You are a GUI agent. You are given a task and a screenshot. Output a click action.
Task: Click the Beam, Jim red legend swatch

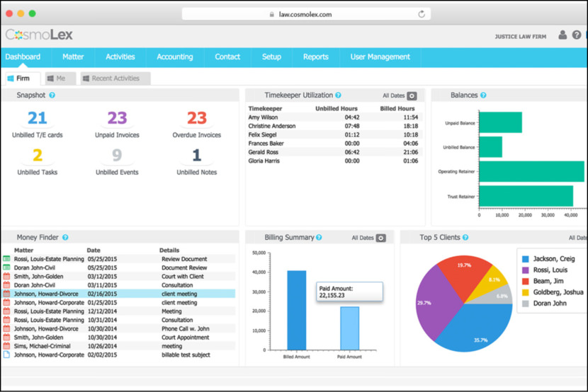(526, 281)
